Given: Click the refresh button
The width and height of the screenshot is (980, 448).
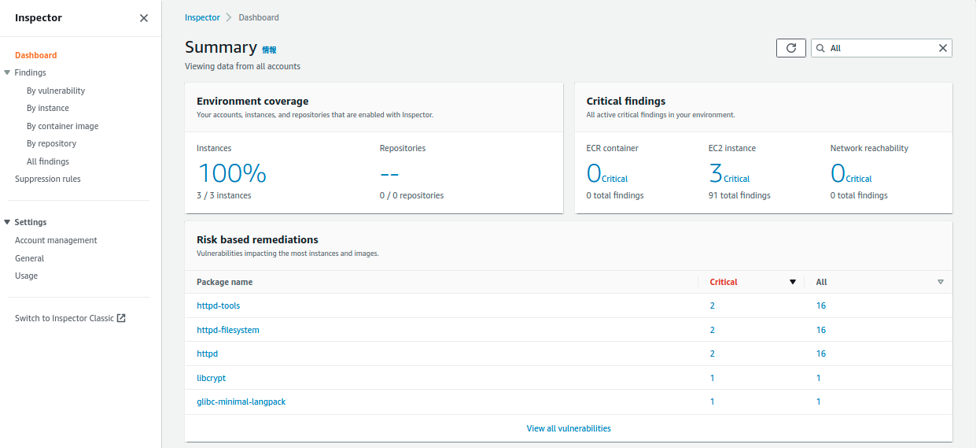Looking at the screenshot, I should tap(790, 48).
